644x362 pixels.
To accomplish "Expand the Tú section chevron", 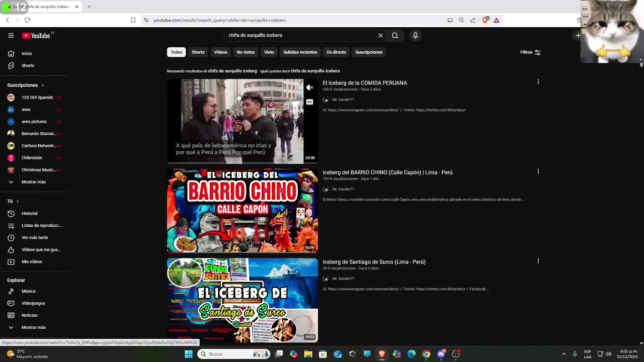I will 18,201.
